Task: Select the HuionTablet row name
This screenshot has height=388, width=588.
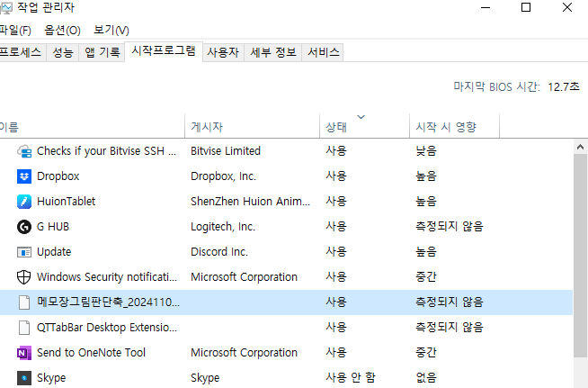Action: (66, 202)
